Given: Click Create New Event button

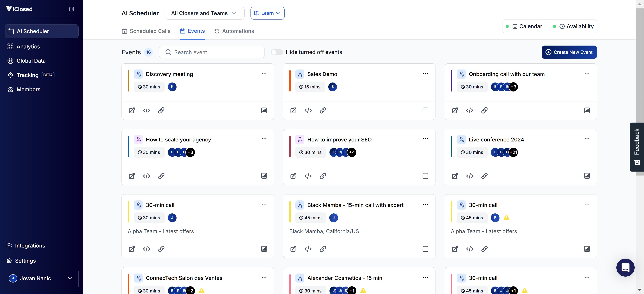Looking at the screenshot, I should (569, 52).
